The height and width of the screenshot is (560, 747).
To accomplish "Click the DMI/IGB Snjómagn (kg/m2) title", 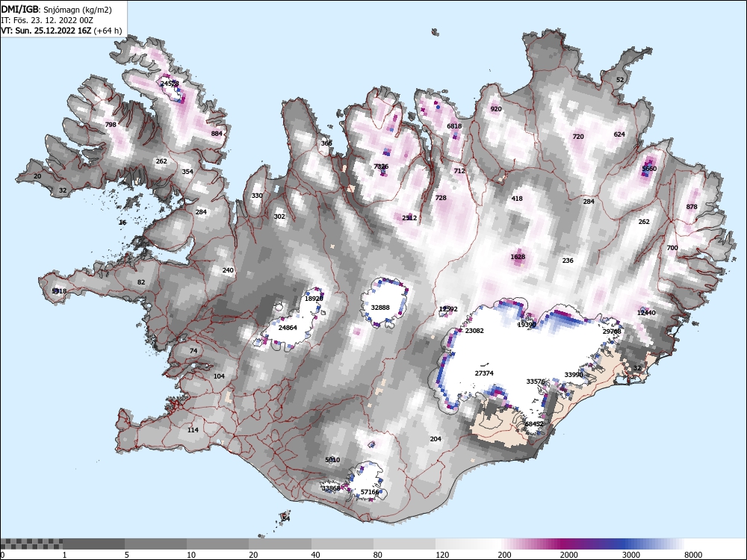I will point(57,10).
